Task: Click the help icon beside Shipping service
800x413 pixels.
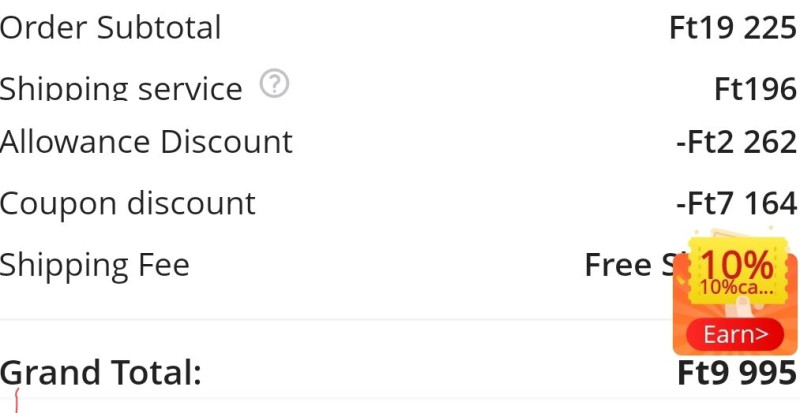Action: (274, 86)
